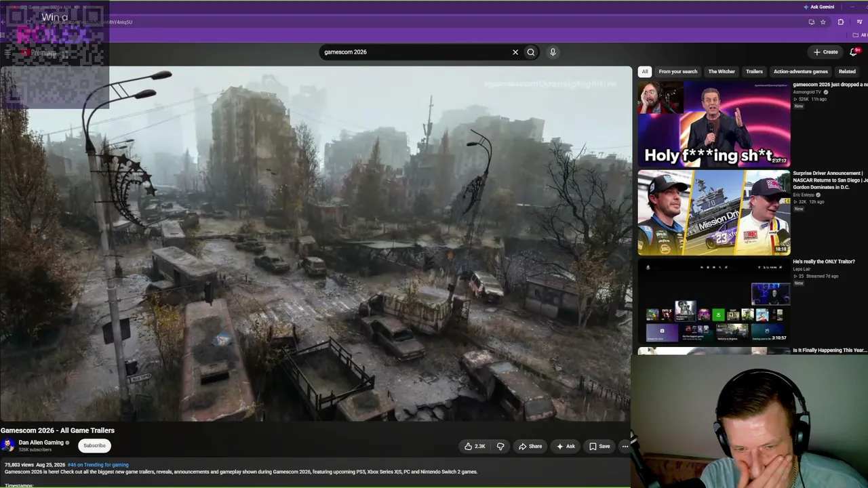Clear the gamescom 2026 search text

[515, 52]
